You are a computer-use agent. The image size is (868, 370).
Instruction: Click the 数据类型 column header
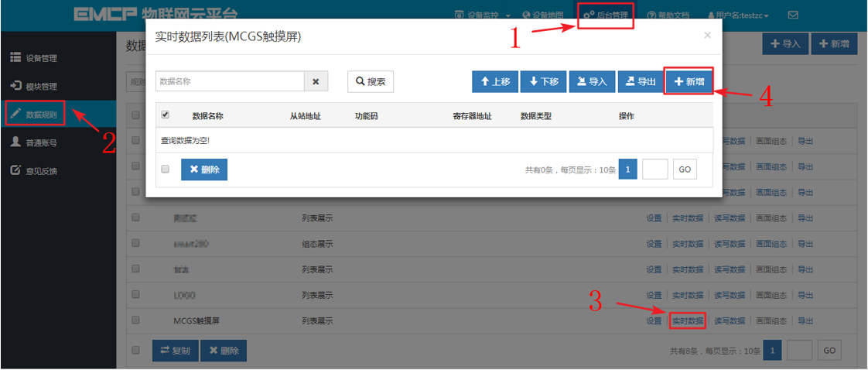coord(536,116)
